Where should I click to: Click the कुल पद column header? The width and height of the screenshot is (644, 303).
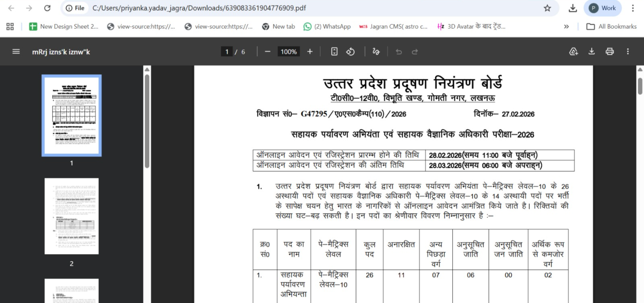369,249
